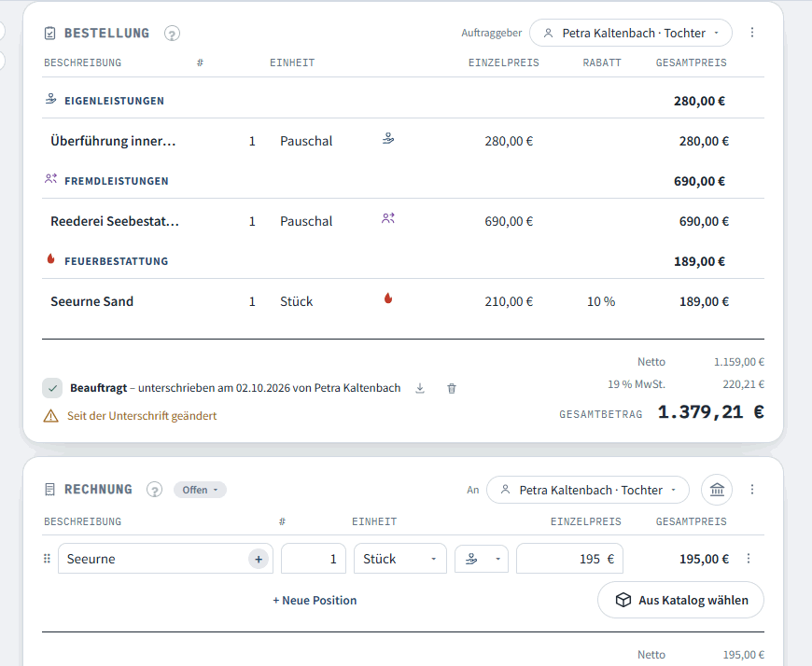Click the warning triangle next to 'Seit der Unterschrift geändert'
The width and height of the screenshot is (812, 666).
click(50, 415)
